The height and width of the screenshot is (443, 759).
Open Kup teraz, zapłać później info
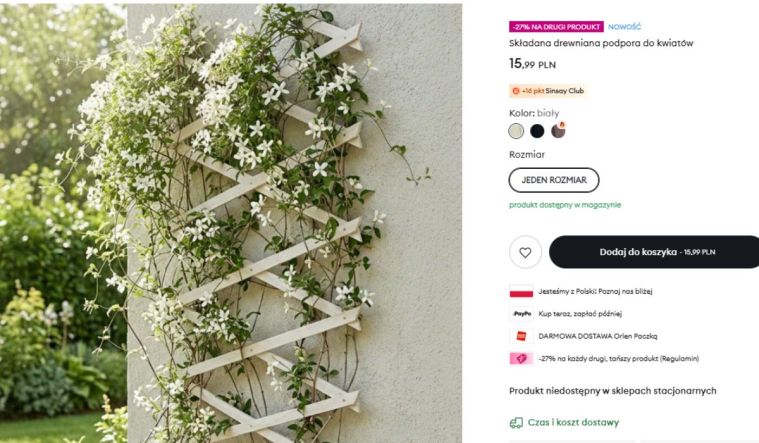coord(580,314)
